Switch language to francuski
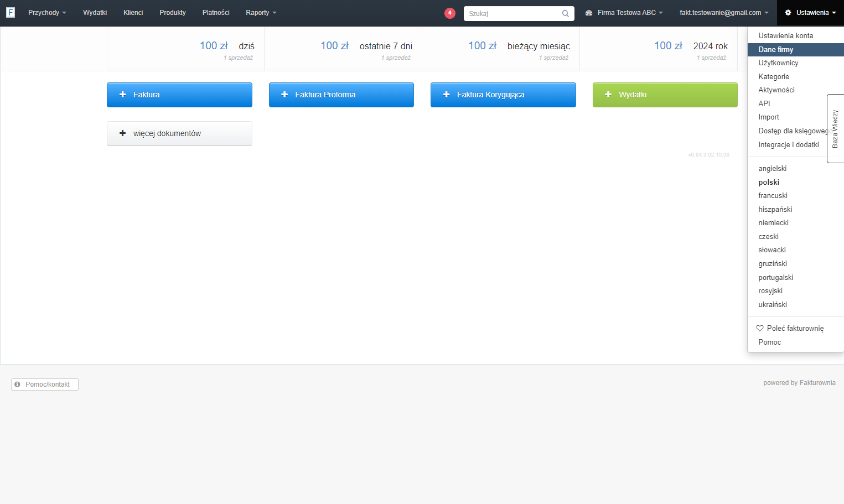The width and height of the screenshot is (844, 504). (x=795, y=195)
